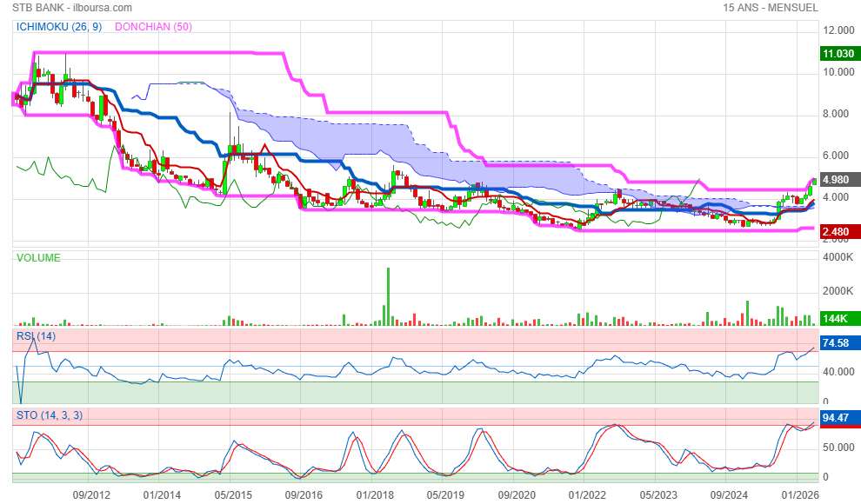
Task: Click the grey 4.980 last price tag
Action: tap(838, 180)
